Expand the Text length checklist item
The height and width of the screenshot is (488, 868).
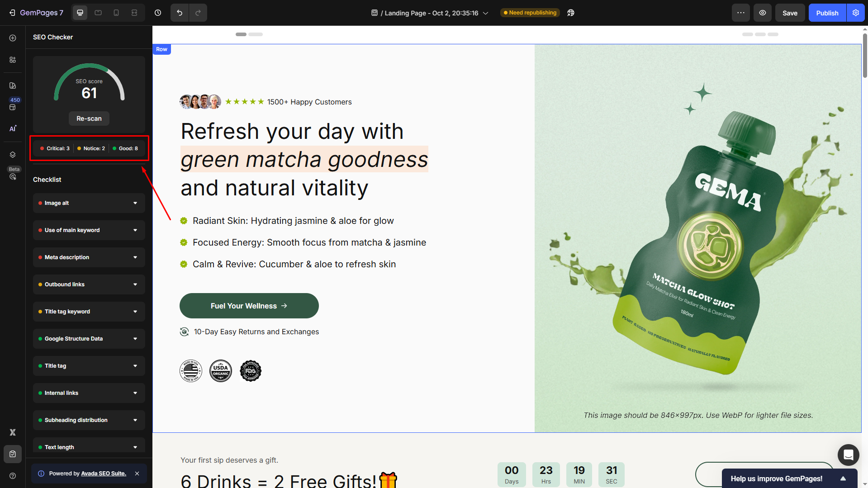click(x=89, y=445)
